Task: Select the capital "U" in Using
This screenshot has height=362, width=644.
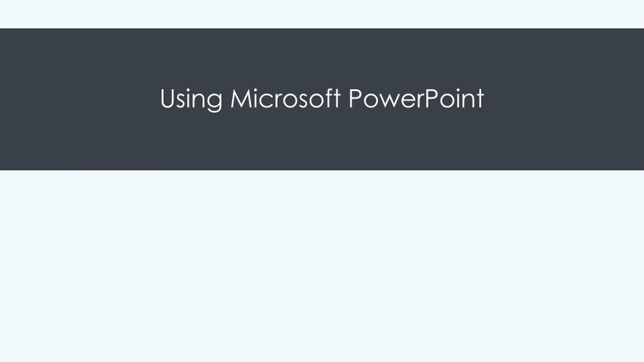Action: click(x=167, y=98)
